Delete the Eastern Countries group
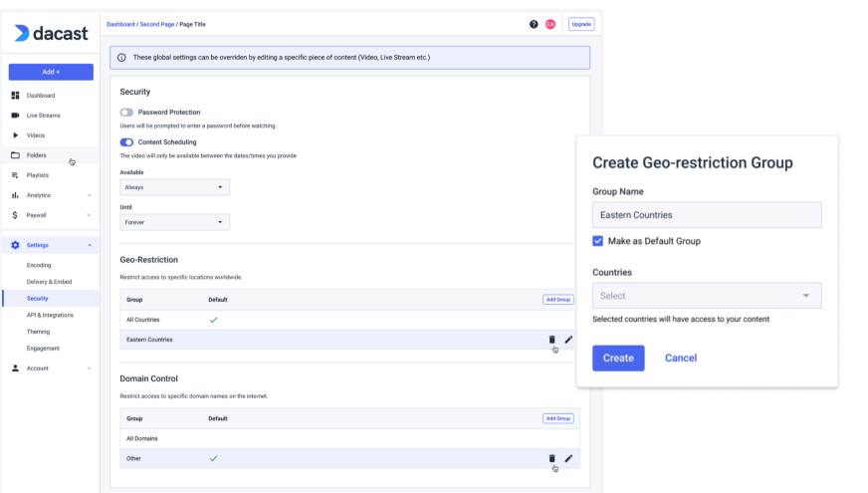 (x=551, y=340)
